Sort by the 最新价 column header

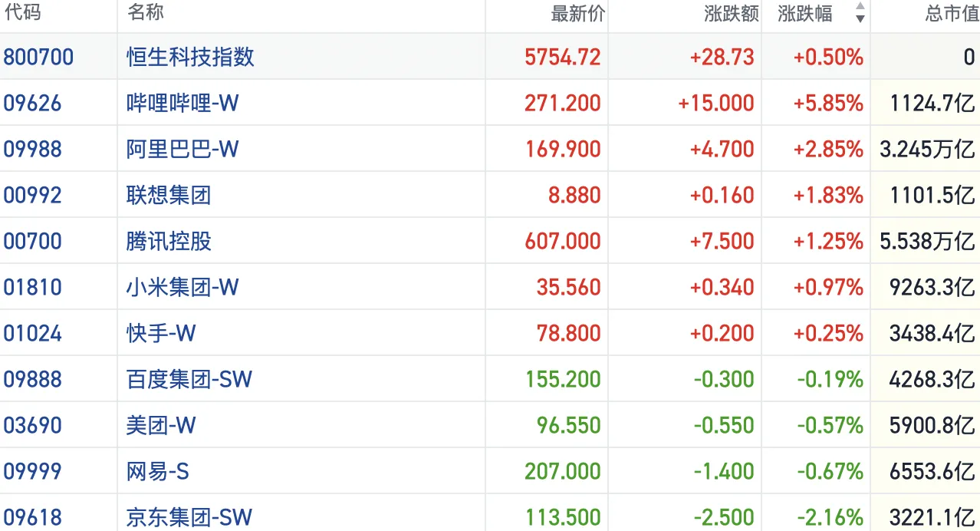[x=577, y=14]
